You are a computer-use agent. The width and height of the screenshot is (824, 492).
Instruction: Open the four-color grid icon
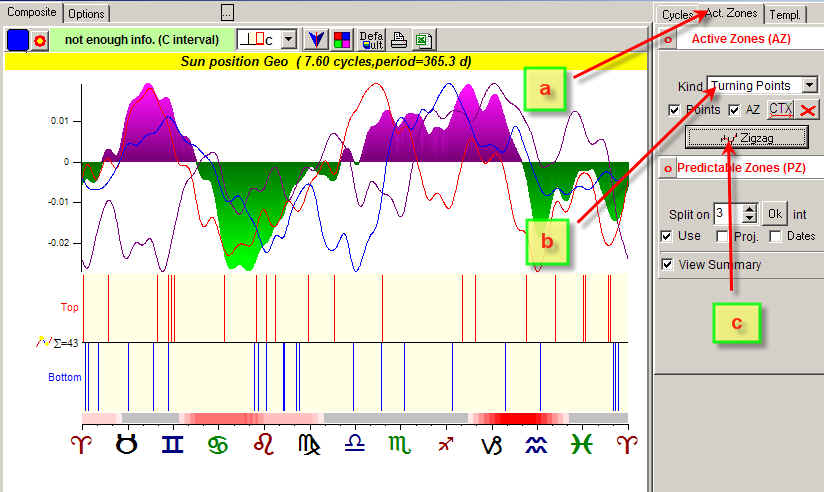point(342,40)
